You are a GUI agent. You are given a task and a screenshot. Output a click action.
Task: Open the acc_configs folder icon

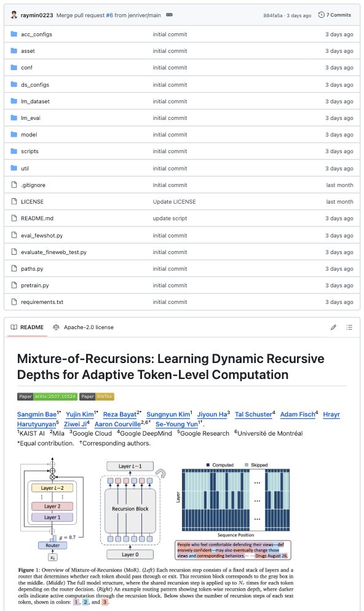14,34
